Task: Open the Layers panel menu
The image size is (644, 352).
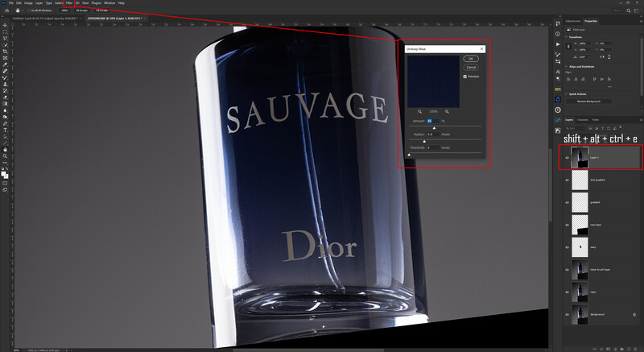Action: coord(641,120)
